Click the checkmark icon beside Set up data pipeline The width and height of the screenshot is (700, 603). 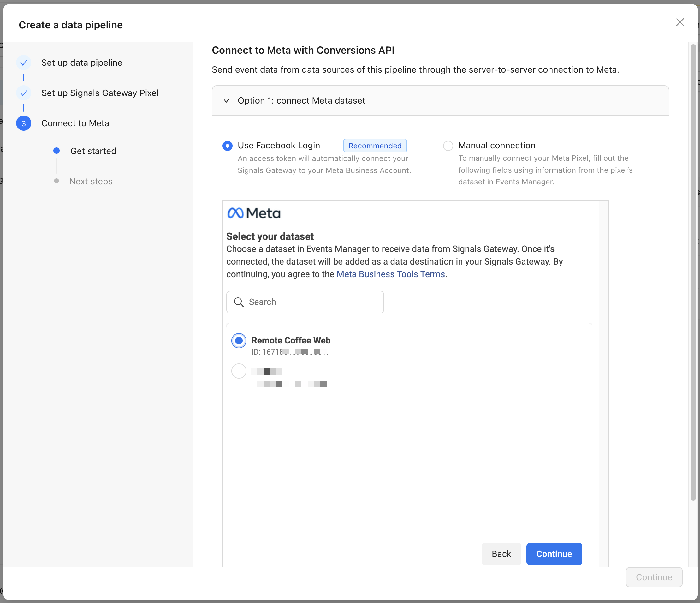tap(24, 63)
